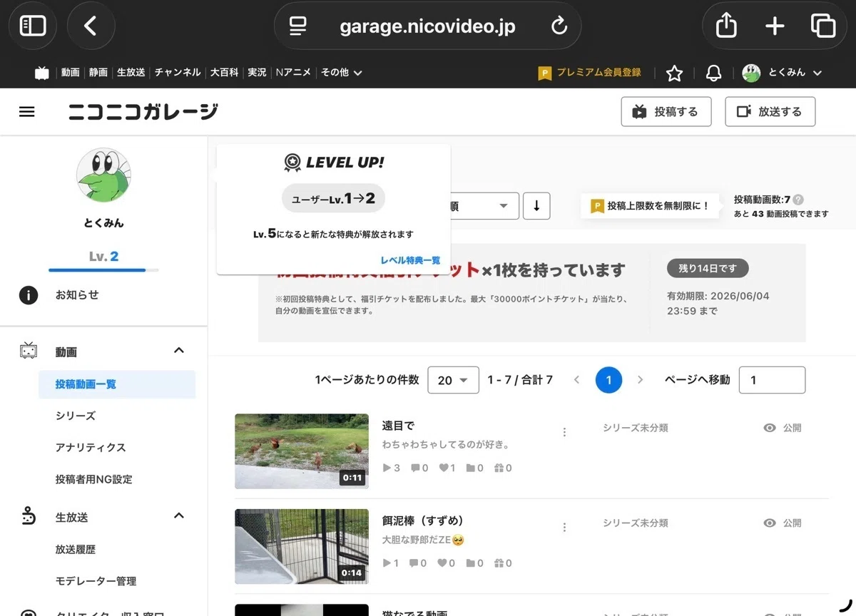Click the プレミアム会員登録 link
856x616 pixels.
pyautogui.click(x=590, y=73)
